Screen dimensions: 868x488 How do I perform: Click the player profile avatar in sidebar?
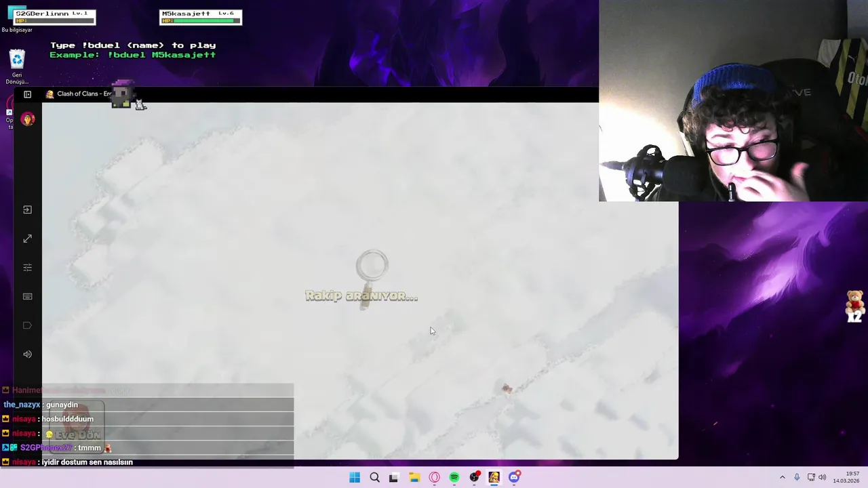pyautogui.click(x=28, y=119)
